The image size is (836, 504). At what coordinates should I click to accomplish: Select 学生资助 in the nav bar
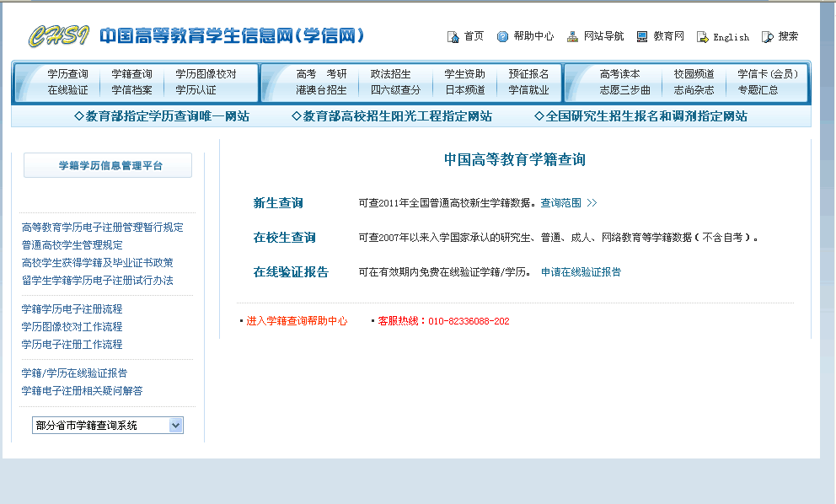(464, 73)
